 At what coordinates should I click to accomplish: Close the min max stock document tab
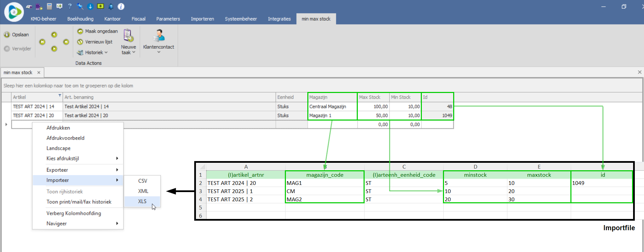pyautogui.click(x=39, y=73)
